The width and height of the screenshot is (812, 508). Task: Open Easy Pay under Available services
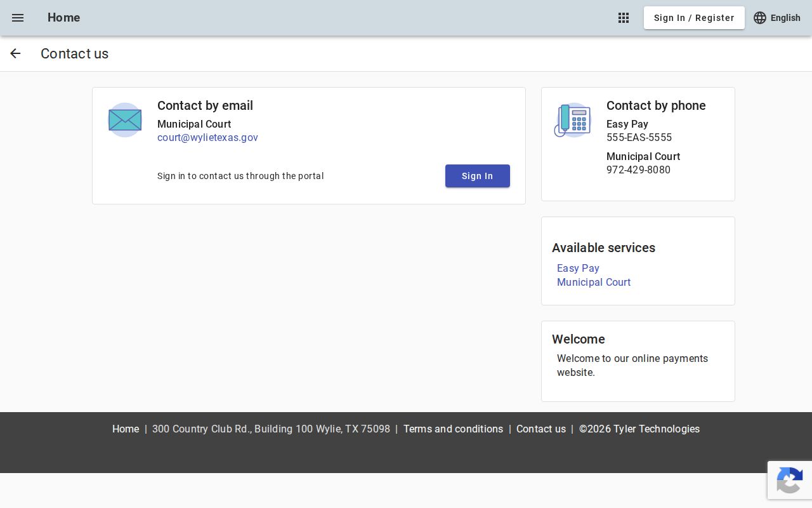[578, 268]
